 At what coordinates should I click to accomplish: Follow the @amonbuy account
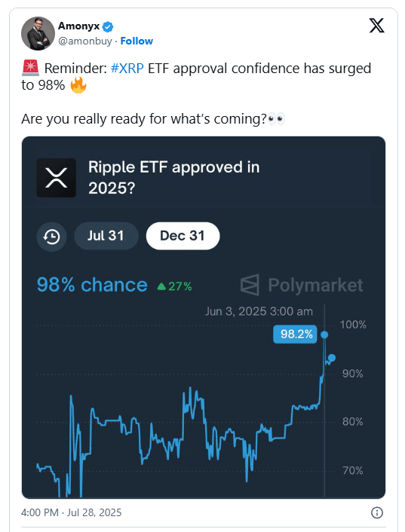[137, 41]
